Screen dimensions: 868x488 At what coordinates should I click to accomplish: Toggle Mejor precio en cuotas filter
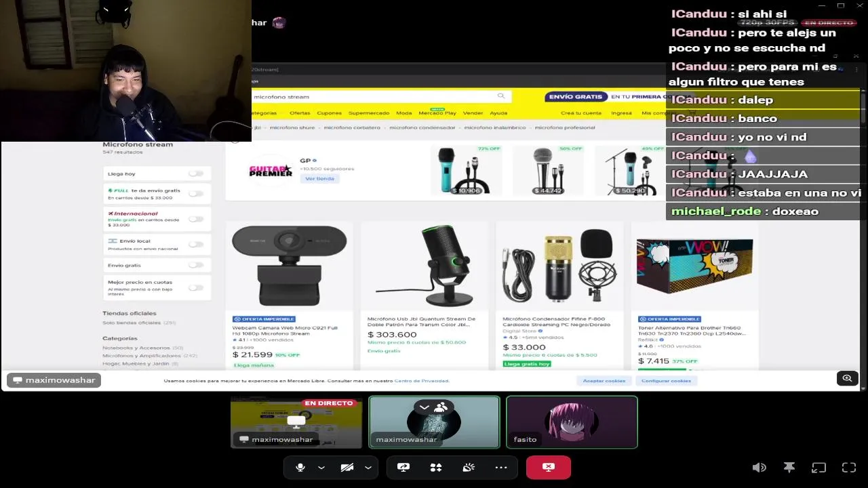pyautogui.click(x=196, y=287)
